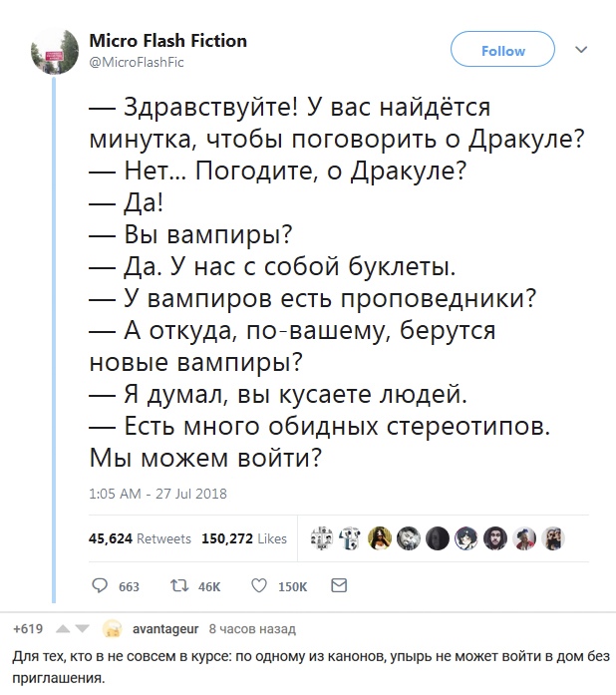
Task: Open the avantageur username link
Action: point(165,629)
